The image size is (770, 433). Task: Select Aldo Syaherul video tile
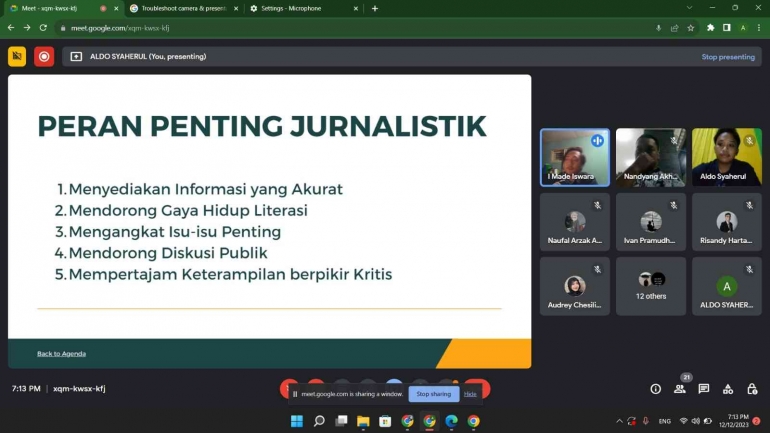(727, 157)
